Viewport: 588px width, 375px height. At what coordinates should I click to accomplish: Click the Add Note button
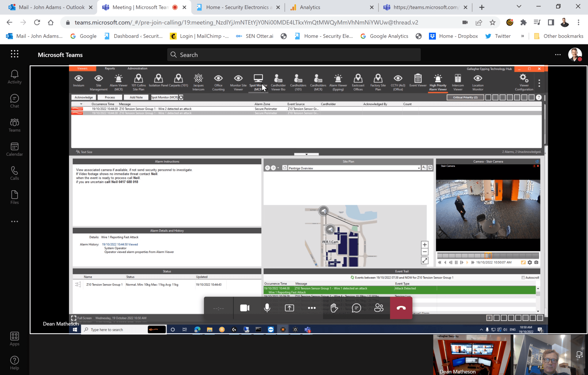[x=136, y=97]
